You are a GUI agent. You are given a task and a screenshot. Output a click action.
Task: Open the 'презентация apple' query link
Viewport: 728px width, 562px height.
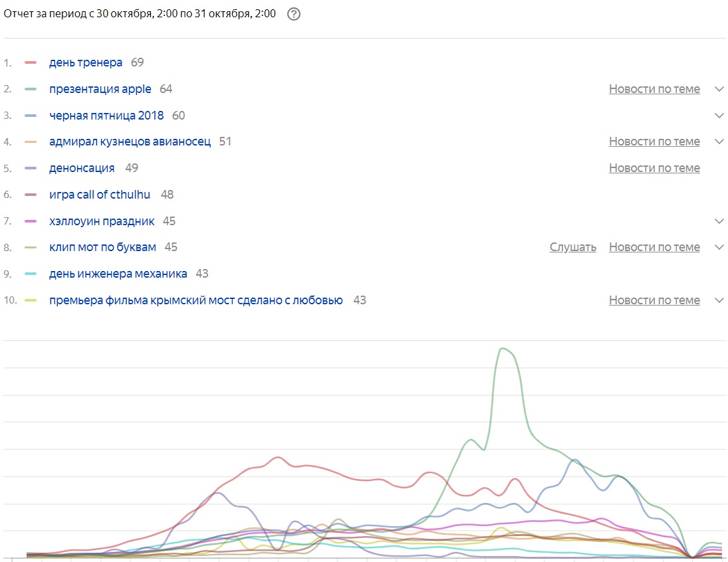[100, 89]
